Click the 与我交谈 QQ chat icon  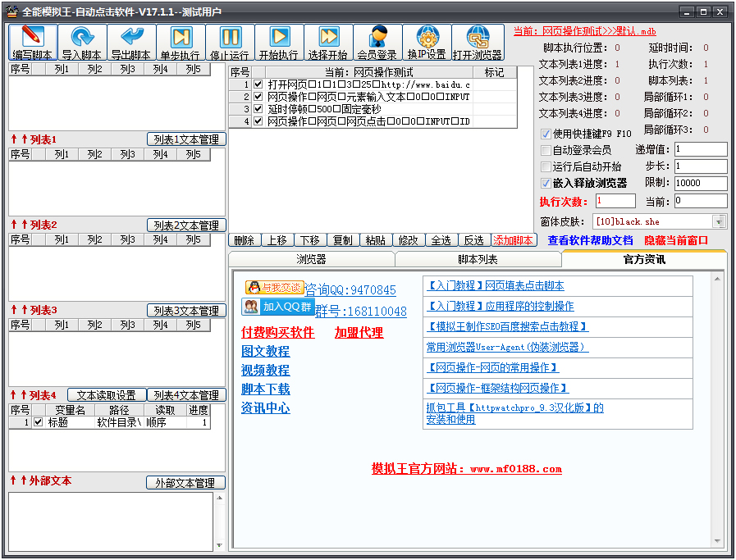275,287
